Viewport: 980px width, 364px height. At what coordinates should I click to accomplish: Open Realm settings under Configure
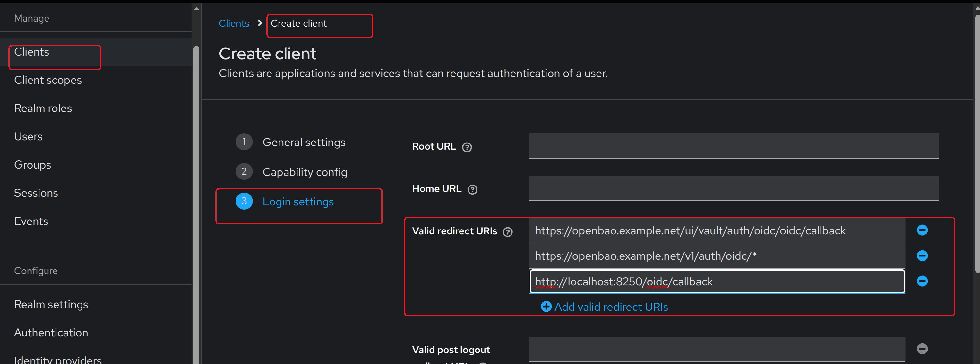tap(51, 304)
